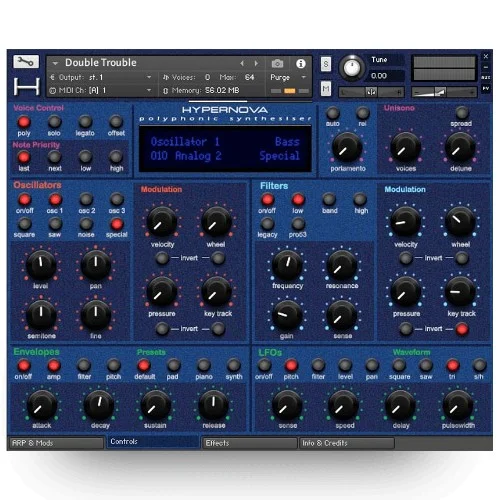The height and width of the screenshot is (500, 500).
Task: Toggle invert under Filters key track
Action: [x=462, y=329]
